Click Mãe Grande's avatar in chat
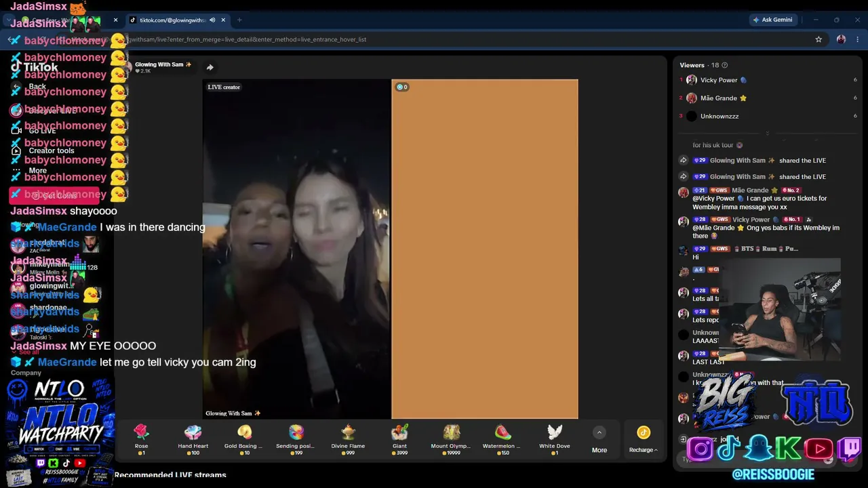 tap(684, 192)
